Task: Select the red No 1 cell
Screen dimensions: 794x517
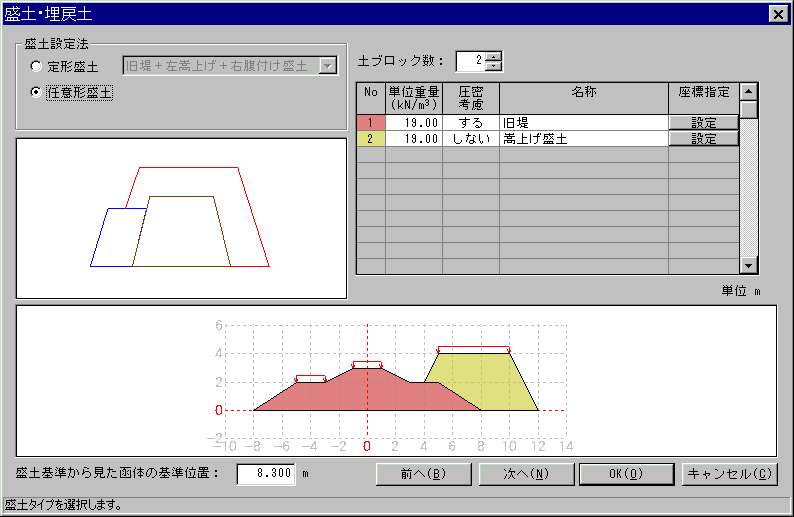Action: click(371, 123)
